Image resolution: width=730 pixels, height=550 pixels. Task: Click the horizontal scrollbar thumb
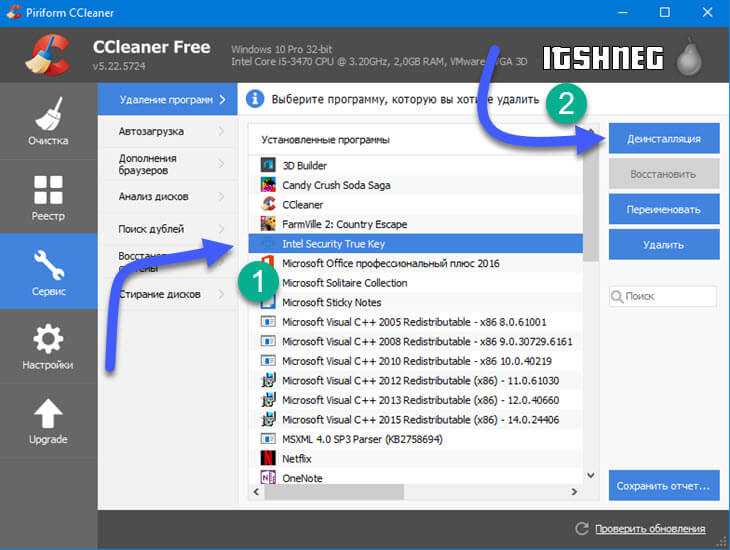click(334, 491)
